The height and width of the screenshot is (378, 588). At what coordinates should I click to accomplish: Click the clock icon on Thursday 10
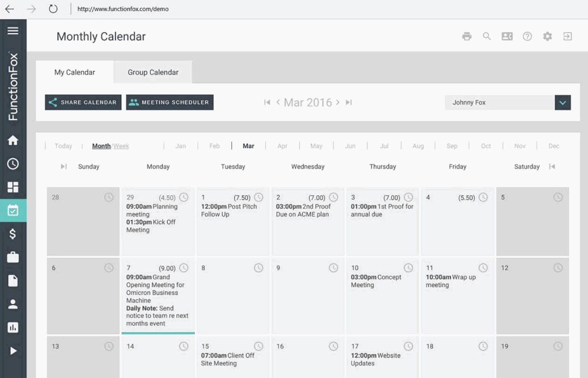click(x=409, y=268)
